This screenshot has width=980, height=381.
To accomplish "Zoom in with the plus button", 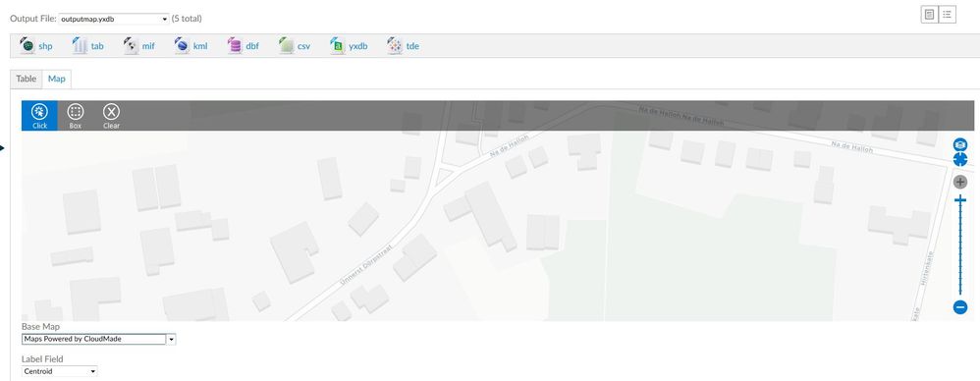I will pos(960,182).
